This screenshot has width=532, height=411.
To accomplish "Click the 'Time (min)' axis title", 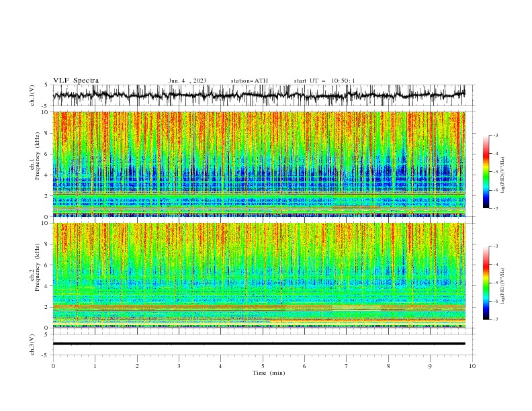I will (269, 373).
